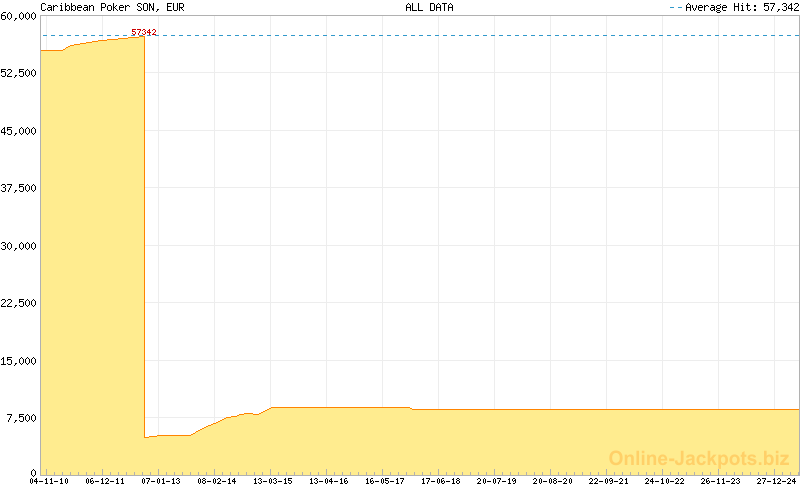Click the 16-05-17 x-axis date

click(385, 481)
